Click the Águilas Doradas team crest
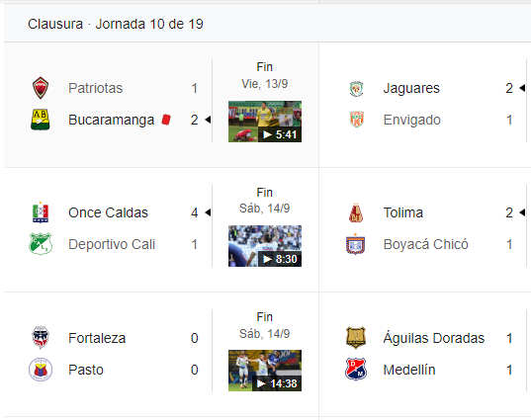 coord(356,338)
